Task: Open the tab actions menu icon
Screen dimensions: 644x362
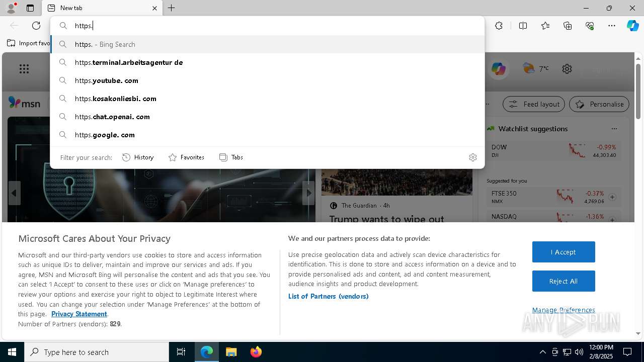Action: [30, 8]
